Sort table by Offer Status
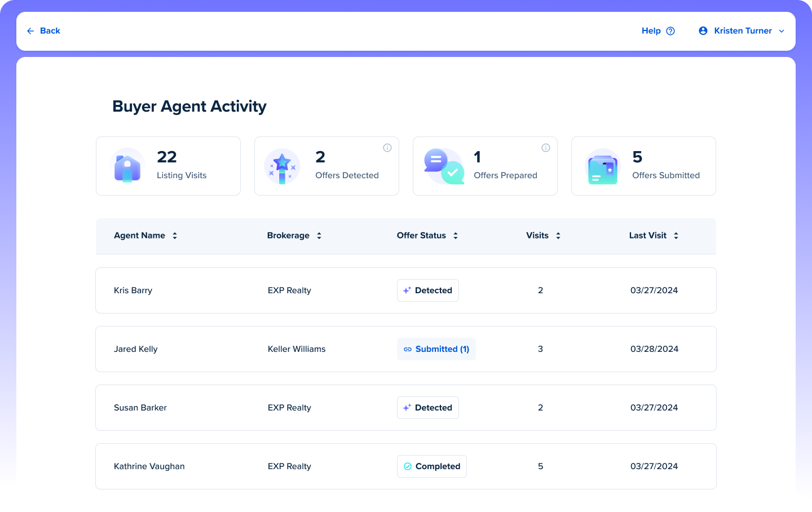Viewport: 812px width, 512px height. (456, 236)
